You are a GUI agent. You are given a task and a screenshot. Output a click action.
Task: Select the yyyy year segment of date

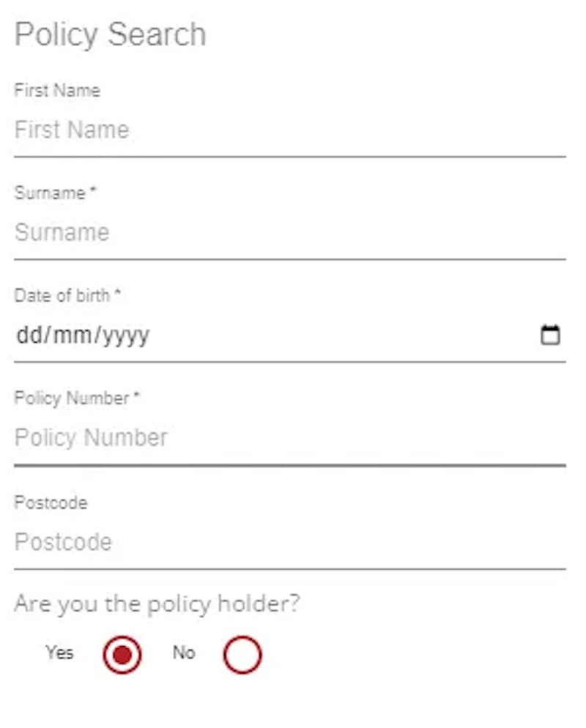tap(125, 336)
